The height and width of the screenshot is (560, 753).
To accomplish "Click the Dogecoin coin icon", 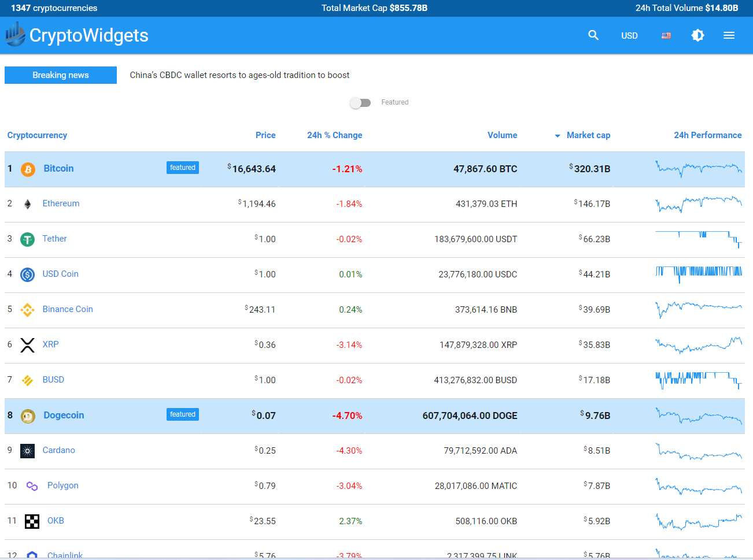I will [28, 416].
